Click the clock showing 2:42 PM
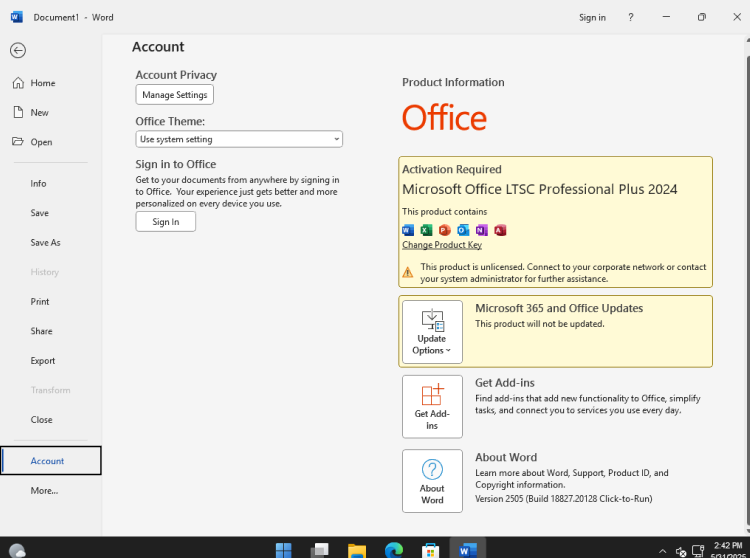 728,546
